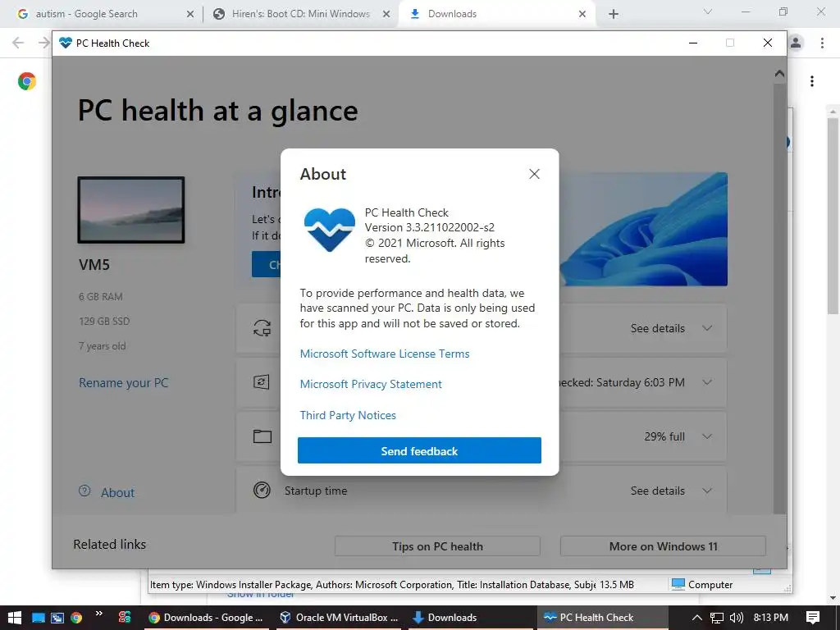Show hidden system tray icons
The width and height of the screenshot is (840, 630).
click(x=696, y=617)
